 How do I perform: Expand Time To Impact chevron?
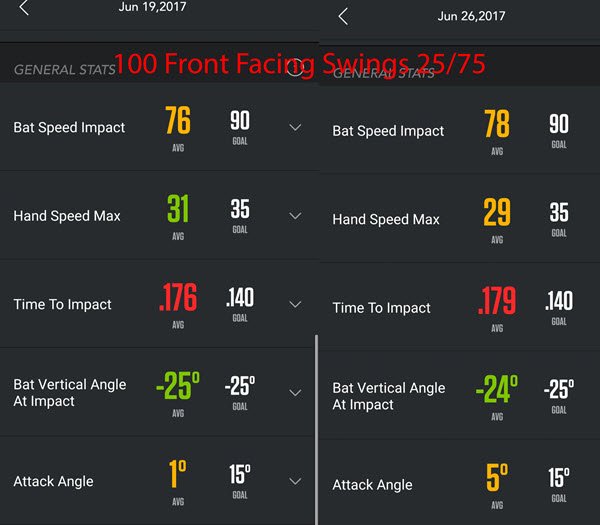(295, 304)
